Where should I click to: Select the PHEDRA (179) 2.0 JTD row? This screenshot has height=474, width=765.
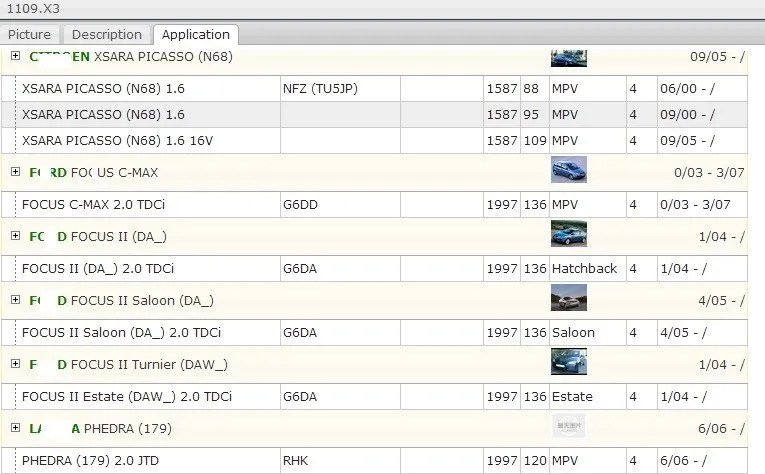coord(374,460)
